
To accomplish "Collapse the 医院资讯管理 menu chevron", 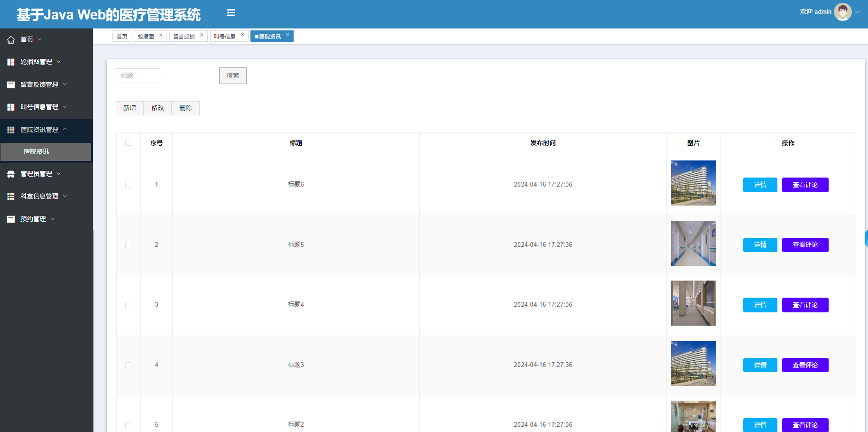I will tap(65, 129).
